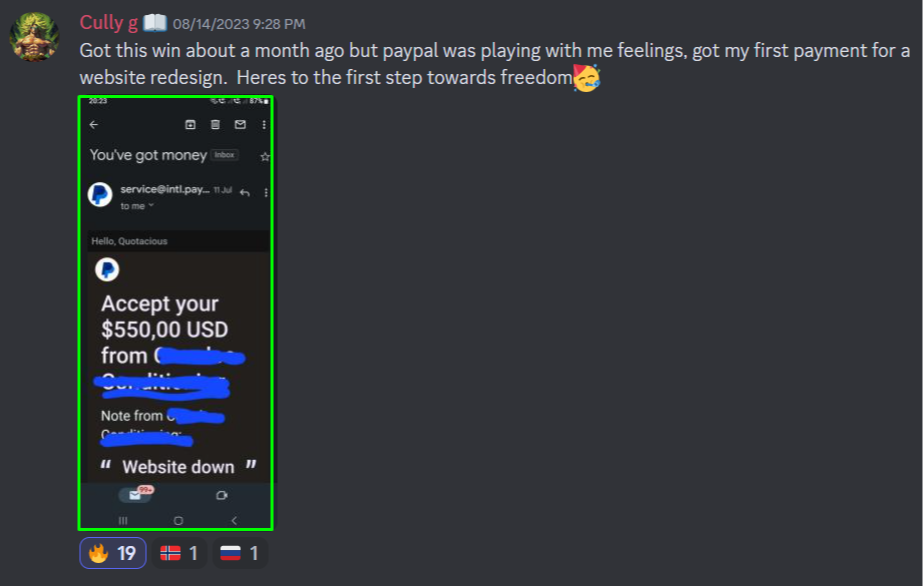Click the Inbox label tag

[x=224, y=155]
